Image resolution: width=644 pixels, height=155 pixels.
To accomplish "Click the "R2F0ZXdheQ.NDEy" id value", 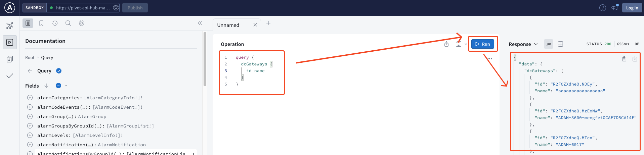I will click(572, 84).
